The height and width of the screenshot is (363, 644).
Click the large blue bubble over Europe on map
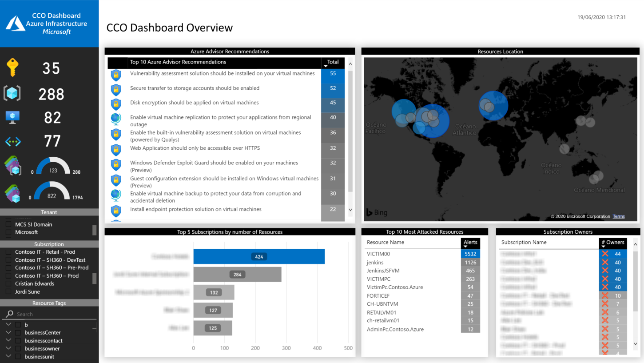(x=493, y=106)
